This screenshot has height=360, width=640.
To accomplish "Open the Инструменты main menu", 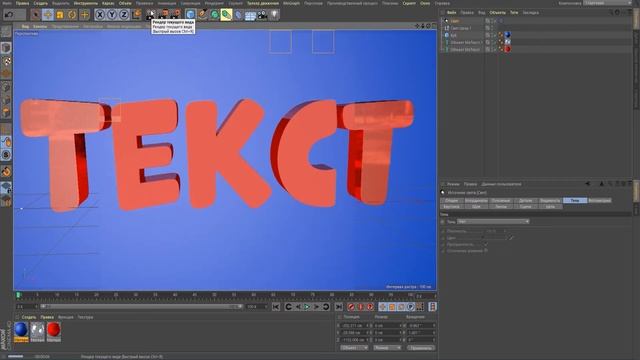I will tap(86, 3).
